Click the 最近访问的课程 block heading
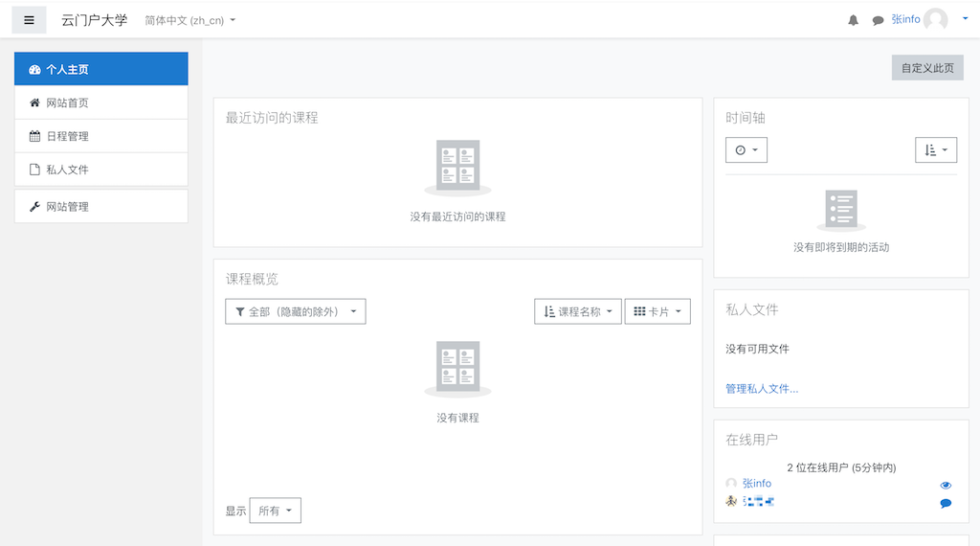This screenshot has height=546, width=980. [x=272, y=118]
